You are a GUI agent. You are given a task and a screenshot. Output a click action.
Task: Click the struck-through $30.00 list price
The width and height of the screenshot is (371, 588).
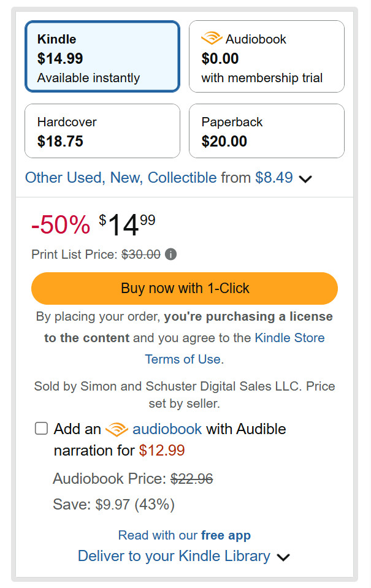tap(141, 254)
